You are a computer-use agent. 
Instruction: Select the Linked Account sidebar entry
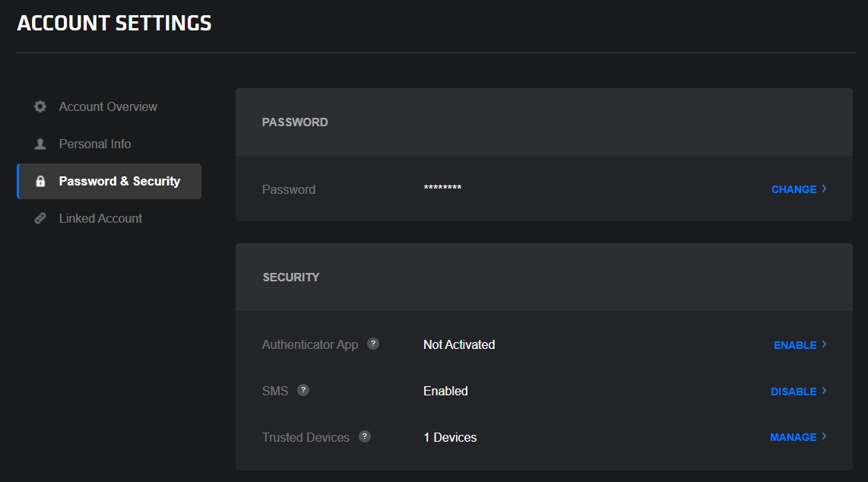(100, 218)
